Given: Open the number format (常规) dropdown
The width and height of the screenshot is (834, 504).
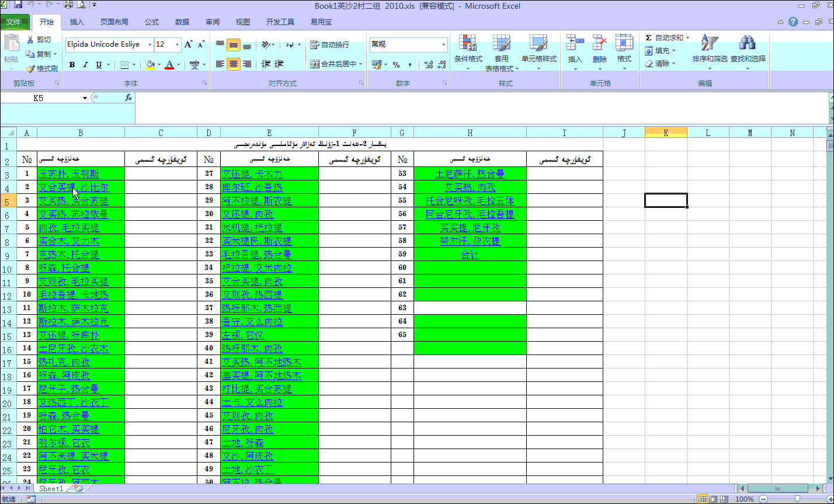Looking at the screenshot, I should pyautogui.click(x=443, y=44).
